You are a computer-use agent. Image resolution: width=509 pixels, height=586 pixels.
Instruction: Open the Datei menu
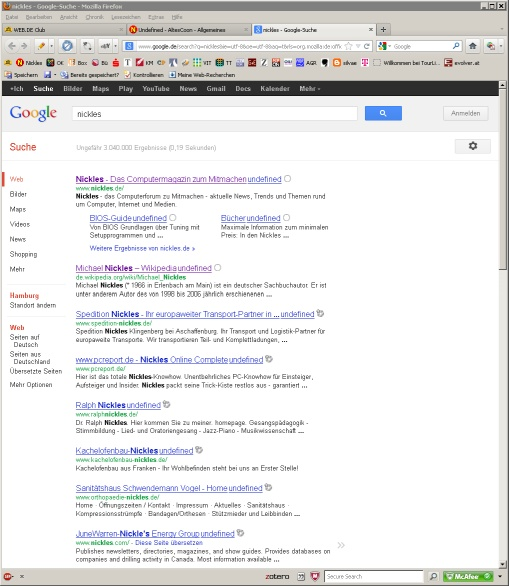point(12,17)
